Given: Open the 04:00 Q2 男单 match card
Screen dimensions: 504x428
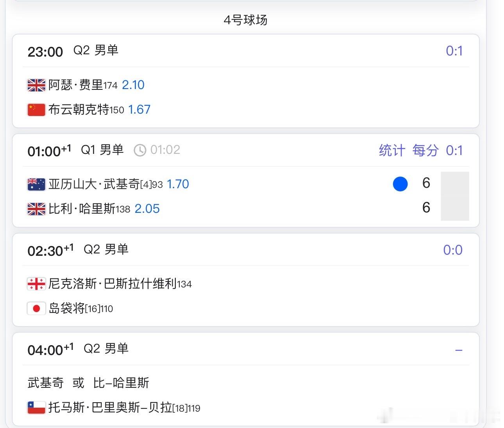Looking at the screenshot, I should click(246, 379).
